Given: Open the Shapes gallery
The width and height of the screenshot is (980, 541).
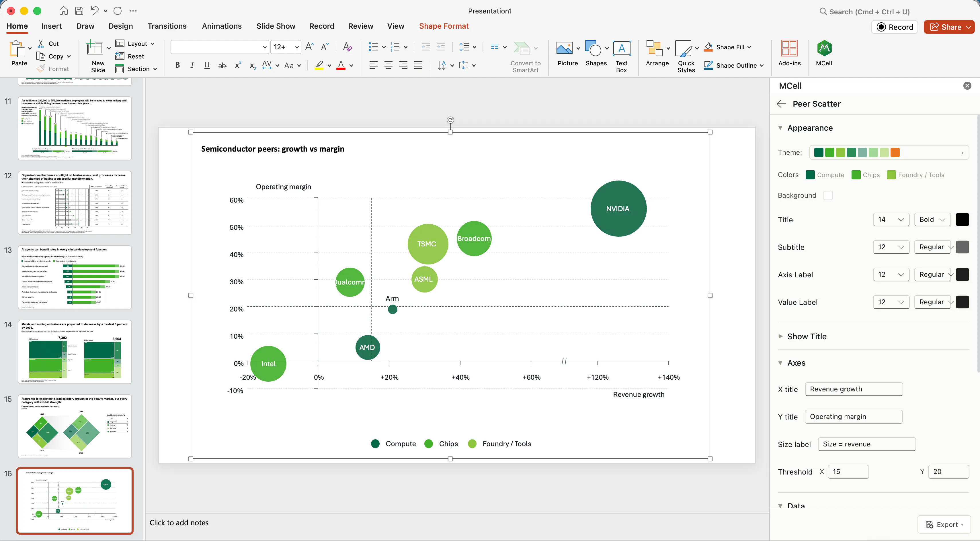Looking at the screenshot, I should [x=596, y=53].
